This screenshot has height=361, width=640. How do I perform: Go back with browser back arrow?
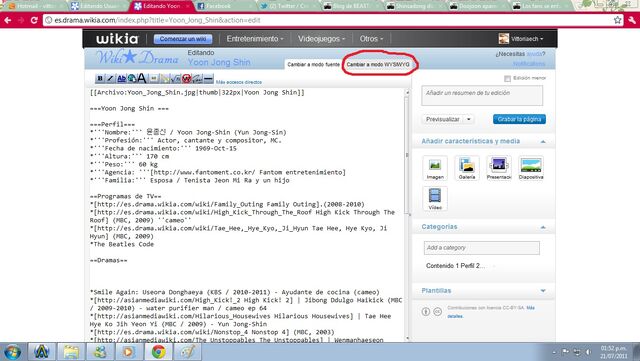click(x=8, y=20)
